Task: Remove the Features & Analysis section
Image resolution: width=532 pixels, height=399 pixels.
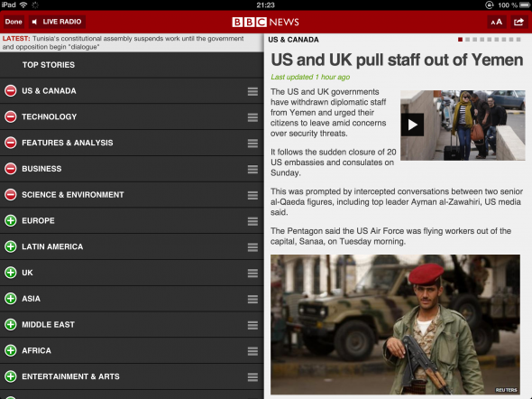Action: 11,143
